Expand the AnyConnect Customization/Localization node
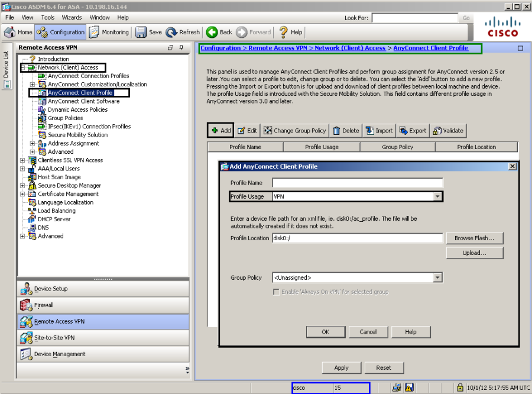This screenshot has height=394, width=532. tap(33, 84)
